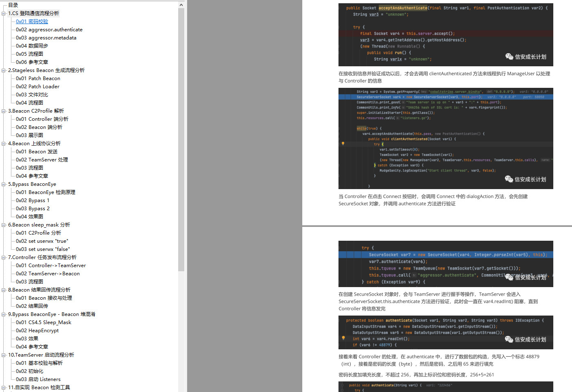Jump to '0x01 Beacon 发送' bookmark

(37, 152)
